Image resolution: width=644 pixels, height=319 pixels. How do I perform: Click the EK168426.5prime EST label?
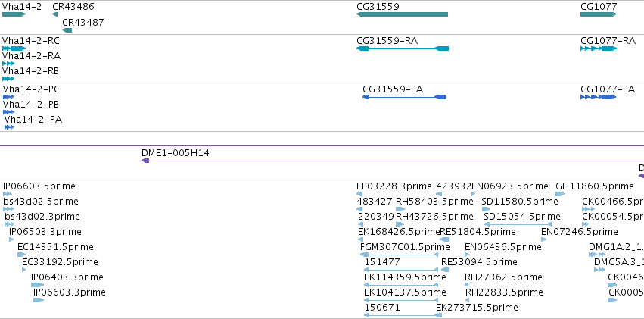[400, 231]
